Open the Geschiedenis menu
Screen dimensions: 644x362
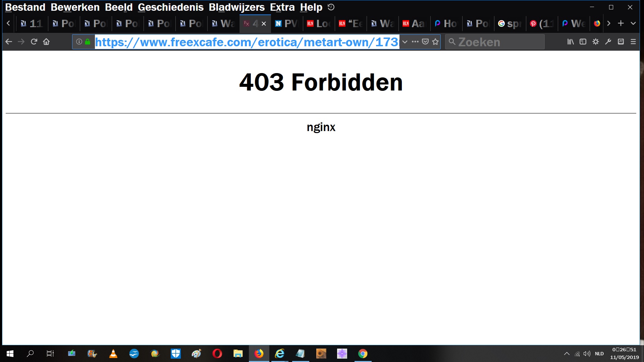click(x=170, y=7)
